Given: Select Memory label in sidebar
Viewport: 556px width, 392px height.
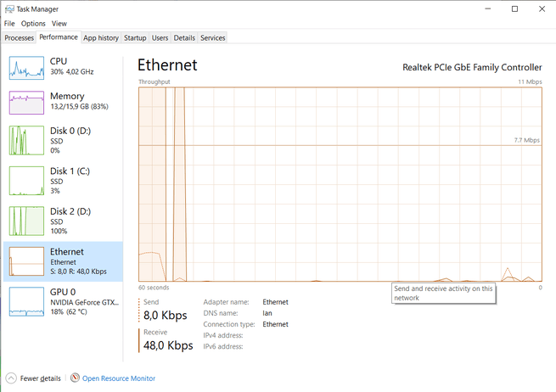Looking at the screenshot, I should click(x=67, y=96).
